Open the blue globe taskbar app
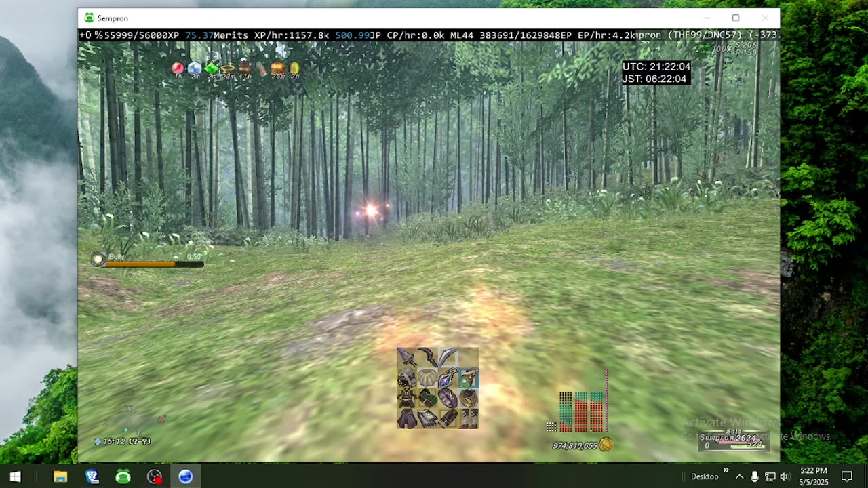The height and width of the screenshot is (488, 868). point(185,476)
